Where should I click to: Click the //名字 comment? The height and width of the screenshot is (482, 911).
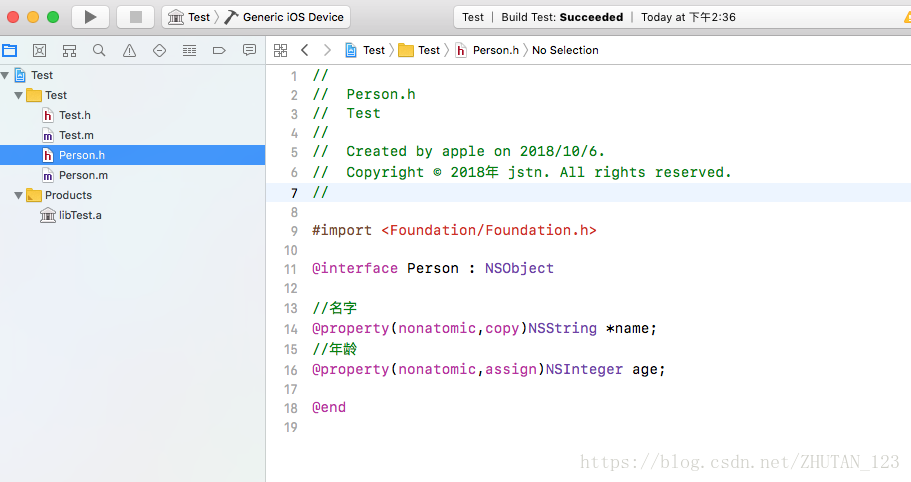tap(335, 308)
